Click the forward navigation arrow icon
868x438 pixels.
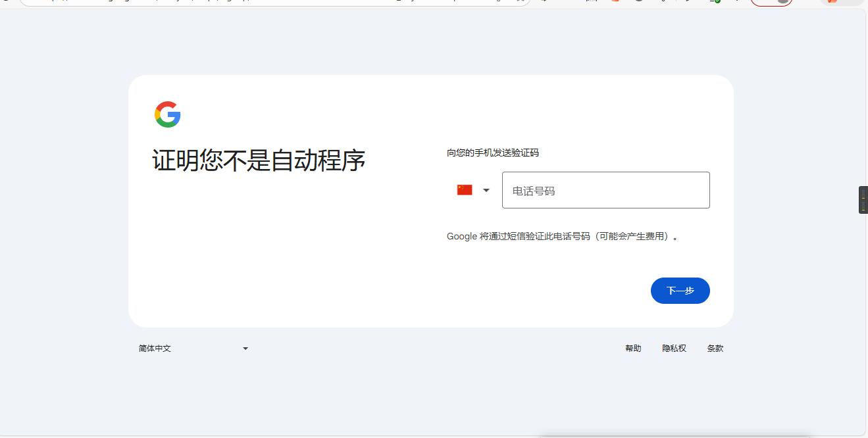pos(544,3)
